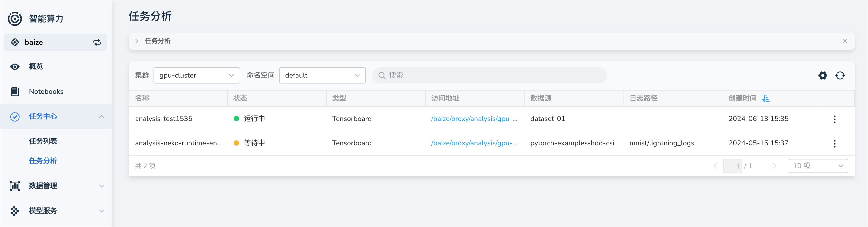This screenshot has width=868, height=227.
Task: Click the search magnifier icon
Action: [382, 75]
